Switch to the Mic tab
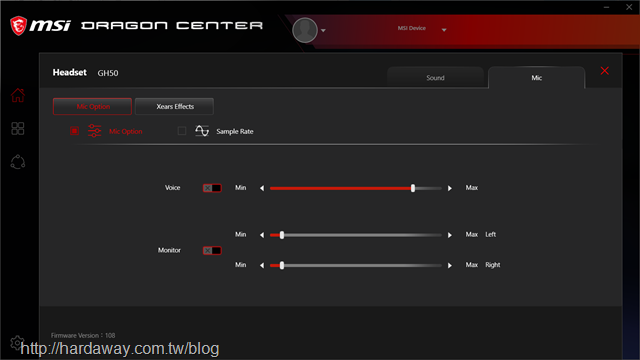Screen dimensions: 640x360 click(x=536, y=78)
